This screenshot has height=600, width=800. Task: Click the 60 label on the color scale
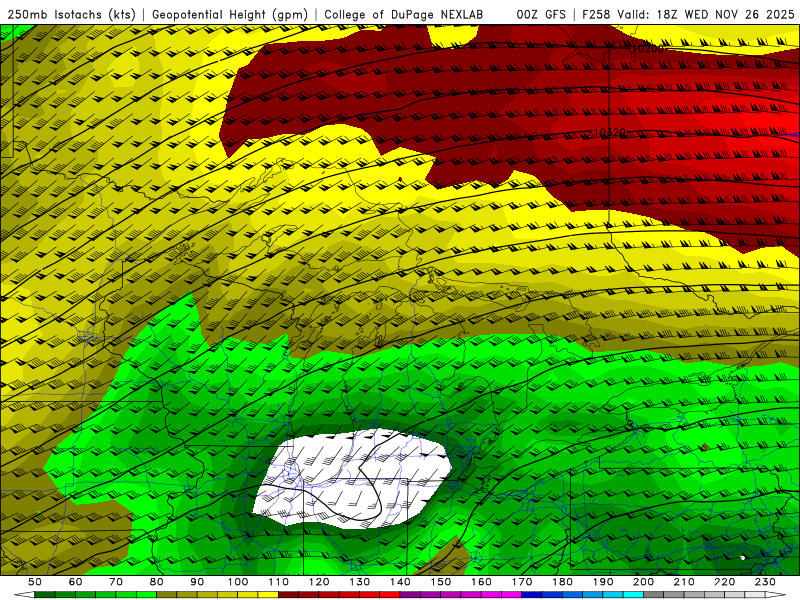(x=75, y=582)
